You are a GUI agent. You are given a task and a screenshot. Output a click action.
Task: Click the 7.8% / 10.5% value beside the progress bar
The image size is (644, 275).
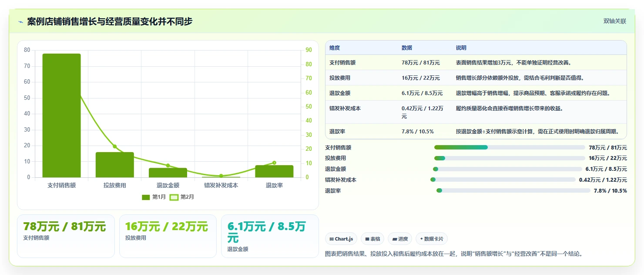610,190
